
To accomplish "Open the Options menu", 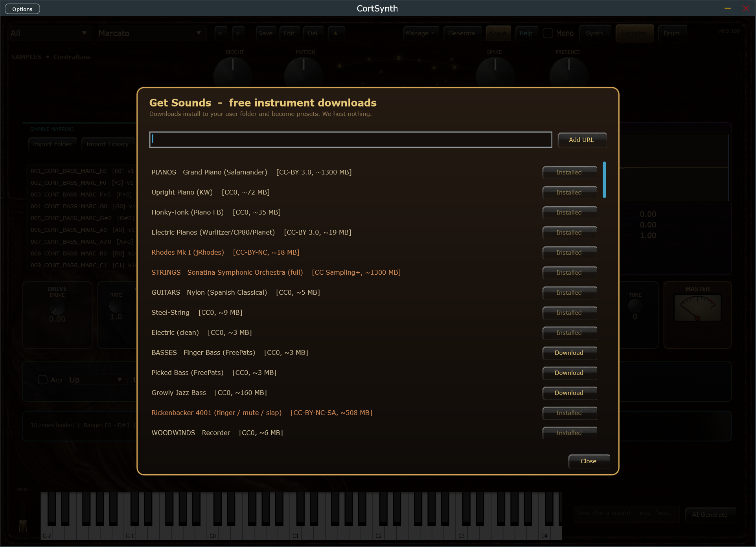I will (x=22, y=9).
